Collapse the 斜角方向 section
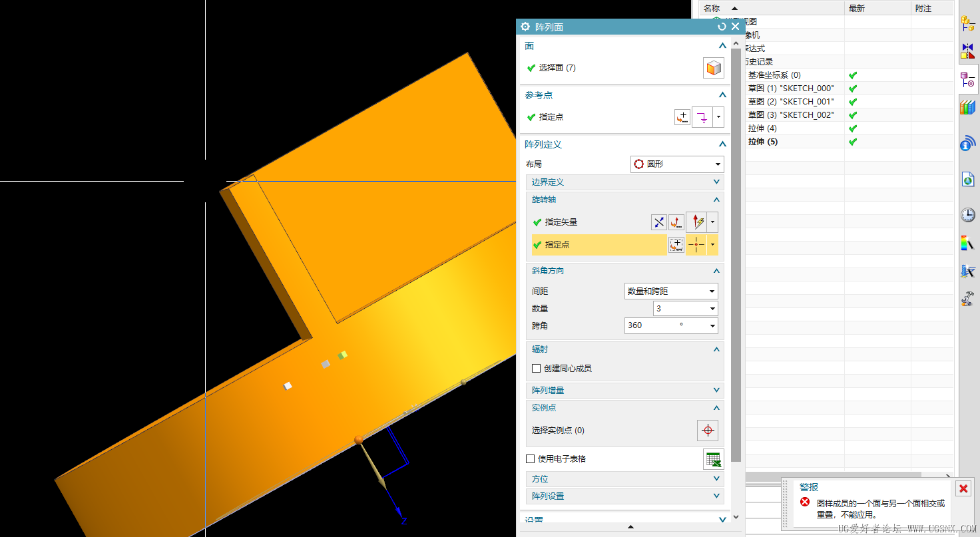The image size is (980, 537). coord(716,271)
